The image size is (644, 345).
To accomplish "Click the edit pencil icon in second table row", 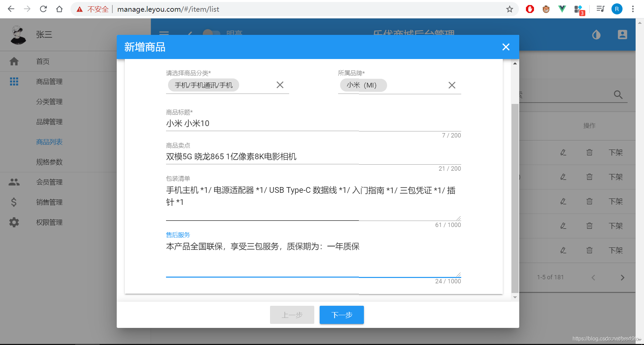I will [x=563, y=177].
